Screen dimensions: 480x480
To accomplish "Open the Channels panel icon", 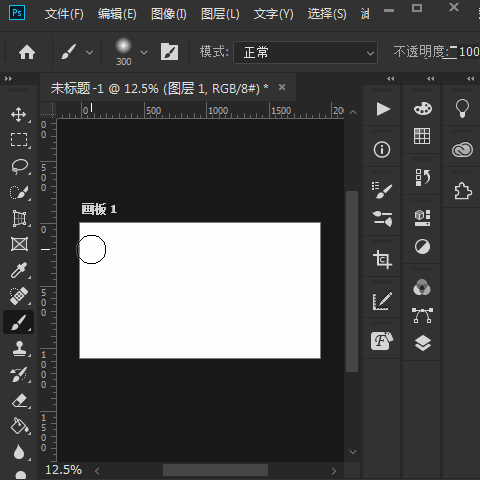I will click(422, 287).
